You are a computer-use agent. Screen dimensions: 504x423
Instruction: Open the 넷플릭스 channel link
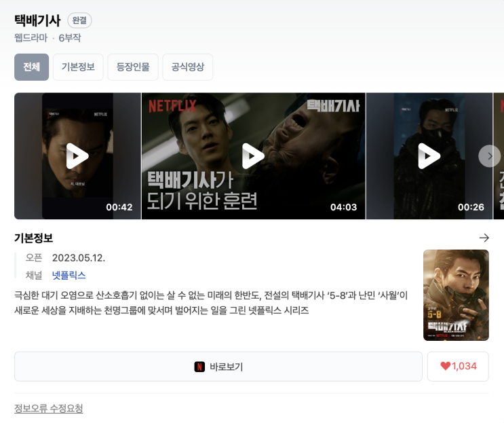tap(69, 276)
